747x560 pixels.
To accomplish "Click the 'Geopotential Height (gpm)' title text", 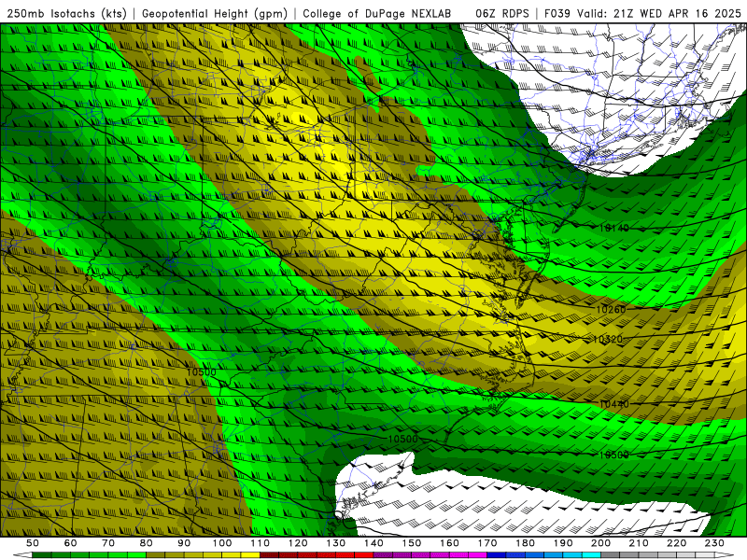I will [x=215, y=13].
